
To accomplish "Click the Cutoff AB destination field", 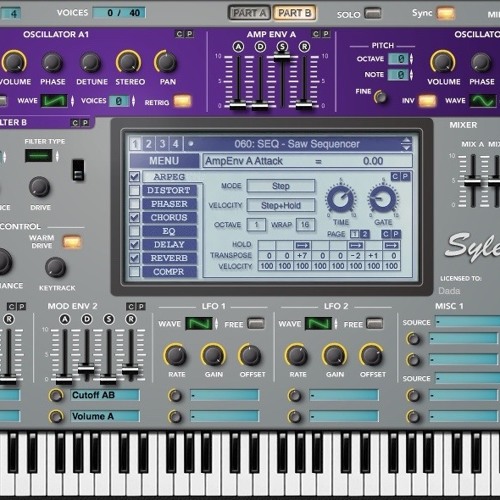I will pos(105,395).
